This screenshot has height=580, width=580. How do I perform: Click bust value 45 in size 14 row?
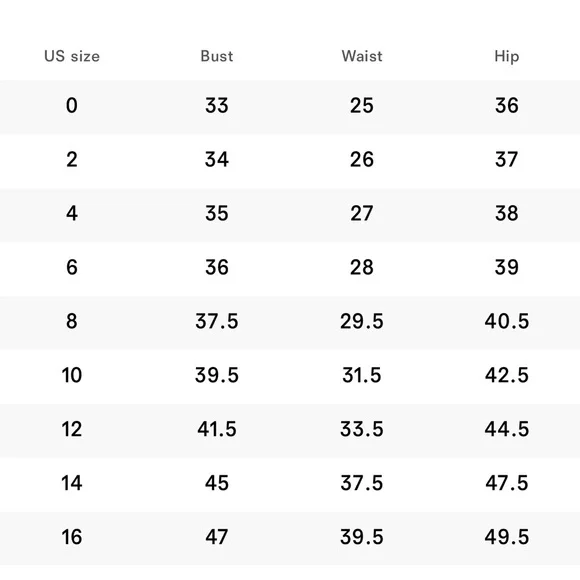[x=217, y=483]
